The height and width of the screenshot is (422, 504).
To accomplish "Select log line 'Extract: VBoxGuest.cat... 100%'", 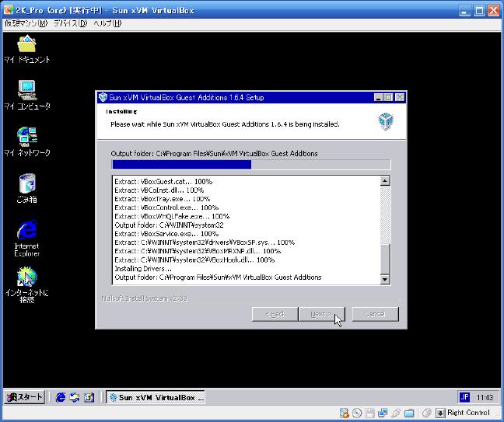I will 163,181.
